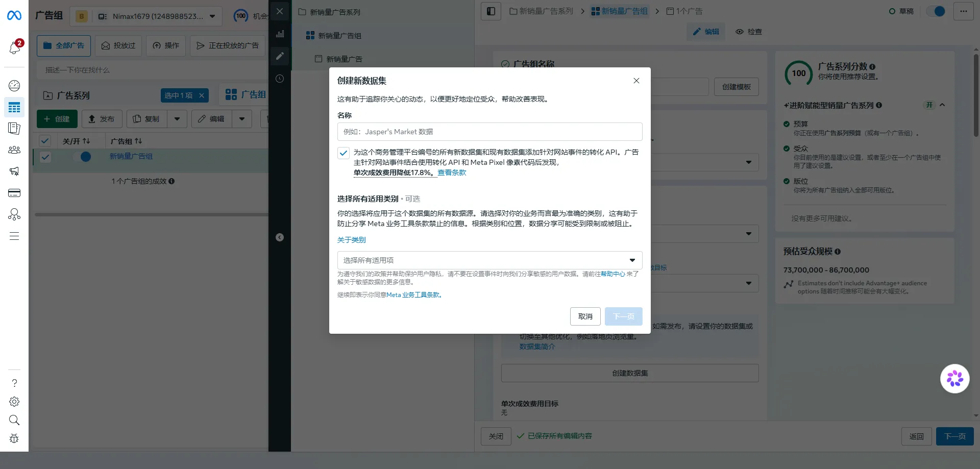
Task: Collapse the 进阶赋能型销量广告系列 section
Action: pyautogui.click(x=942, y=105)
